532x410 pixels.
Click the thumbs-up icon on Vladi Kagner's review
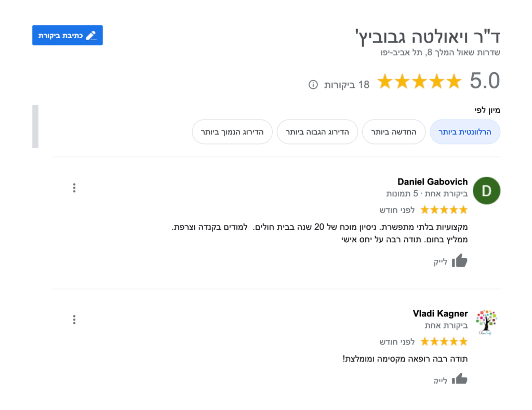(x=459, y=379)
